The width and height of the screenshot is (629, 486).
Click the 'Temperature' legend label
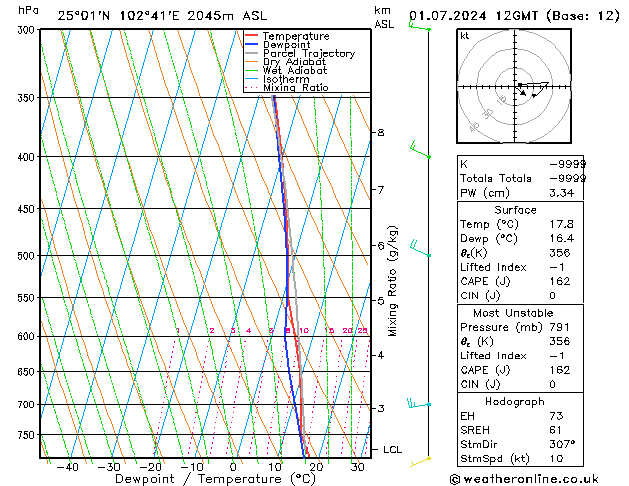(x=296, y=36)
